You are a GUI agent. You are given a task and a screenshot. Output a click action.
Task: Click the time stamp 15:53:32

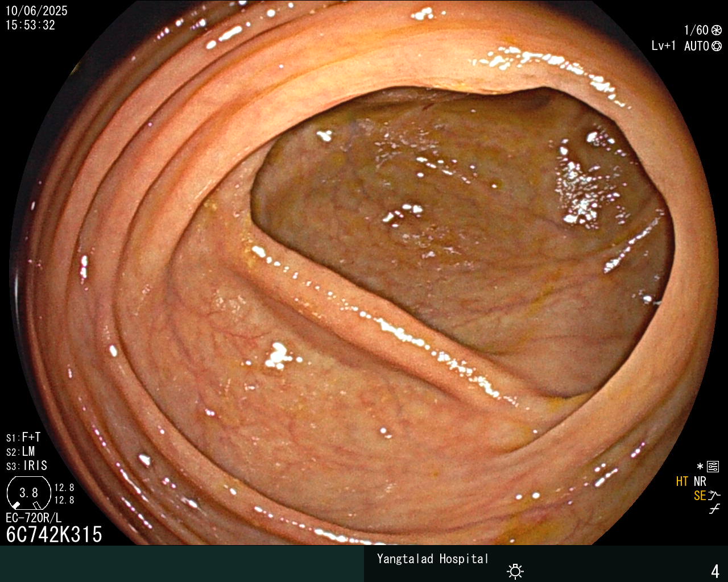point(30,25)
